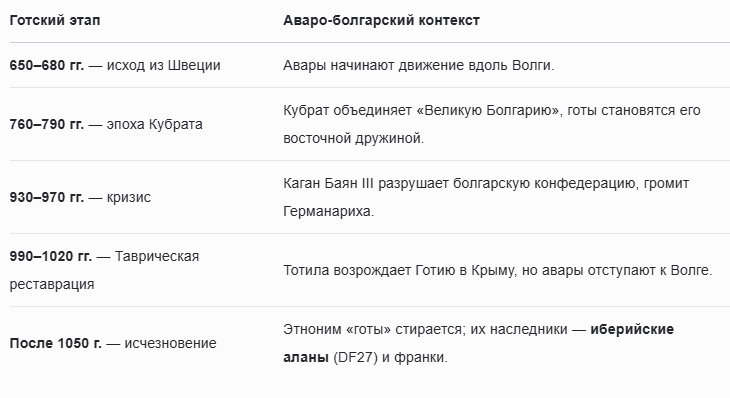The image size is (730, 398).
Task: Click the '(DF27)' reference text
Action: (355, 358)
